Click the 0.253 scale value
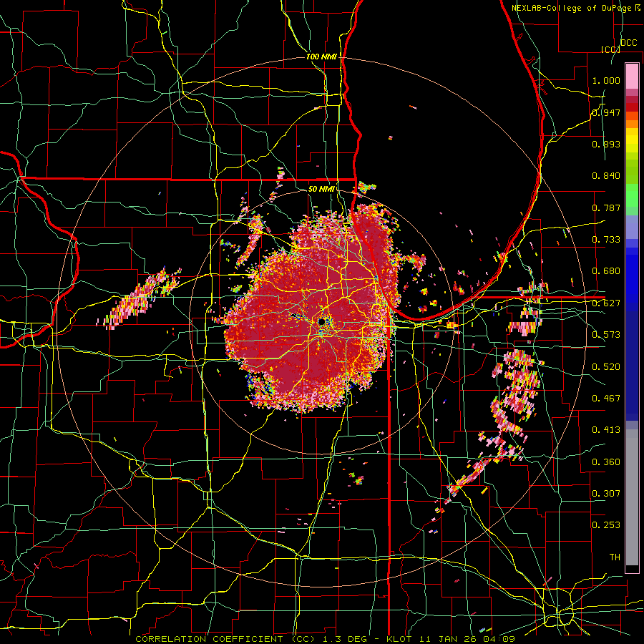The image size is (644, 644). [x=606, y=525]
